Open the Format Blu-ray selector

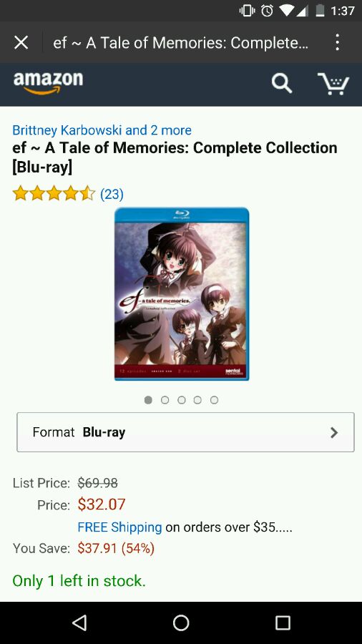[185, 432]
